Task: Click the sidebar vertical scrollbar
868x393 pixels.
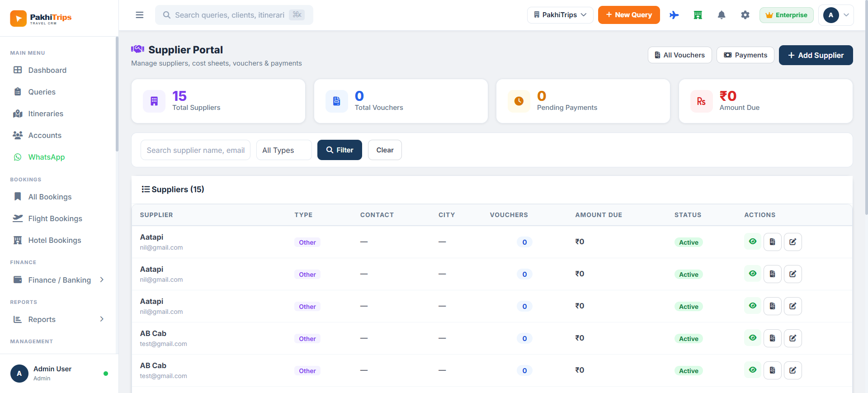Action: pos(117,95)
